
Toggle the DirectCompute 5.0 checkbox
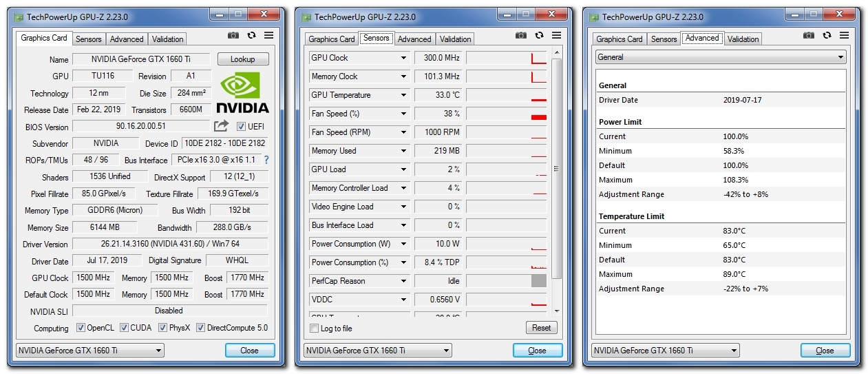pos(201,328)
